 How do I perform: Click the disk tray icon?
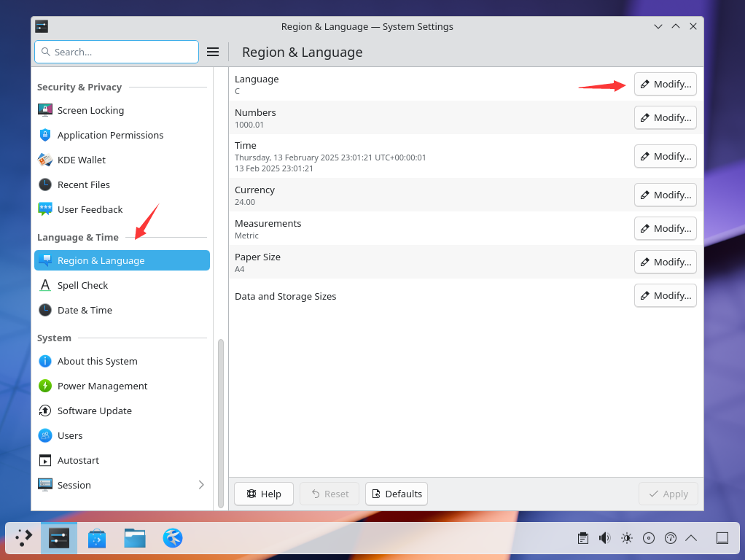649,538
